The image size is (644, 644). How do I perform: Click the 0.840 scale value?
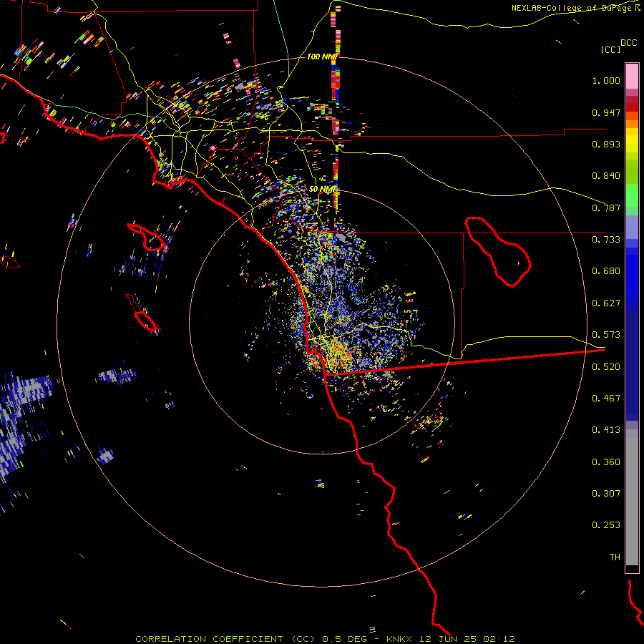pos(606,176)
